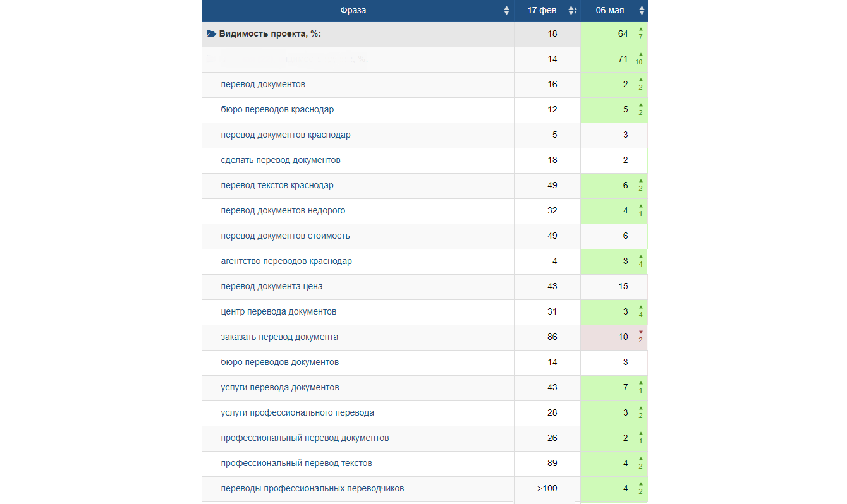
Task: Select the phrase перевод текстов краснодар
Action: [277, 186]
